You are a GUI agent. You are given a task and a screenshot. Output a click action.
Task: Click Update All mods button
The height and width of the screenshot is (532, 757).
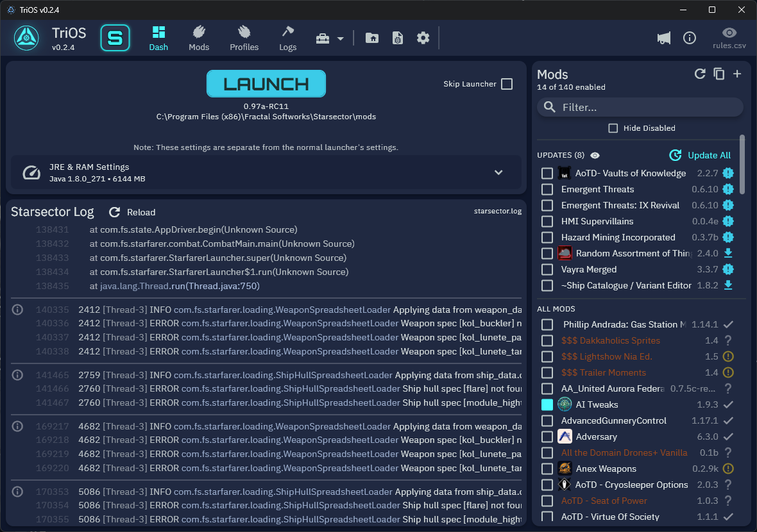(x=701, y=155)
